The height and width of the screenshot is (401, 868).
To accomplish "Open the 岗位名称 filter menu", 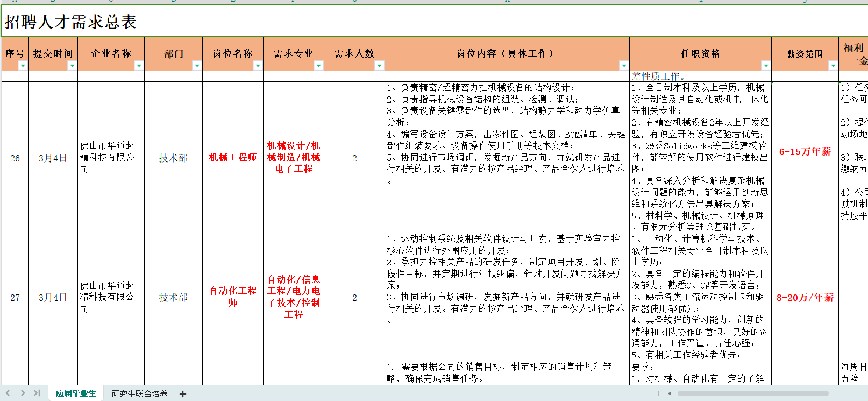I will click(258, 66).
